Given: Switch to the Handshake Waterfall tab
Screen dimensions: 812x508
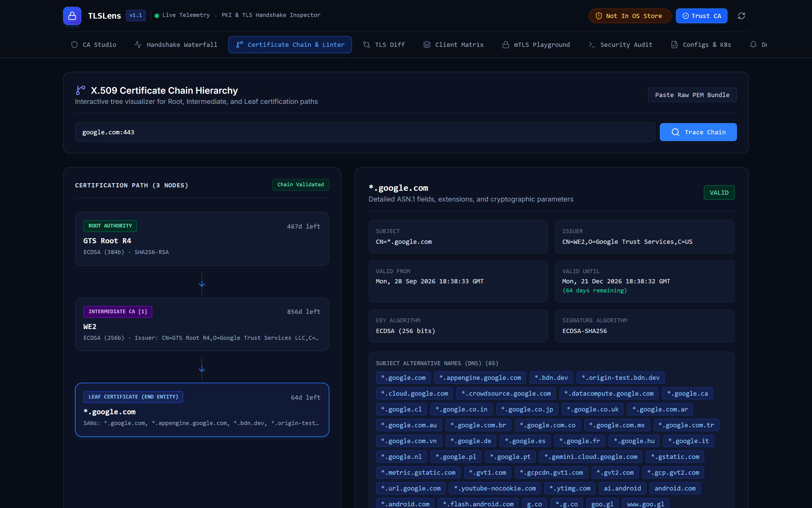Looking at the screenshot, I should point(176,45).
